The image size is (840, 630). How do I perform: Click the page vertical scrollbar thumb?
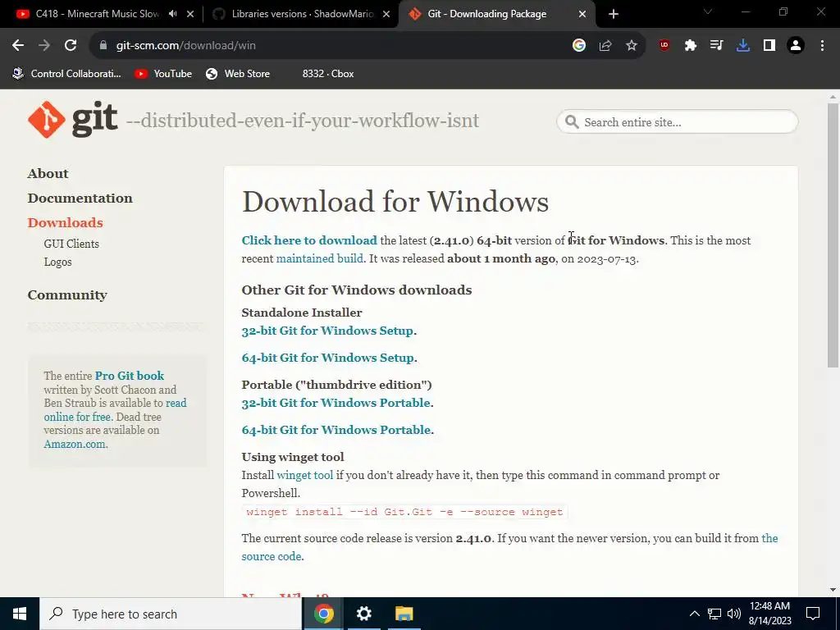(x=833, y=235)
